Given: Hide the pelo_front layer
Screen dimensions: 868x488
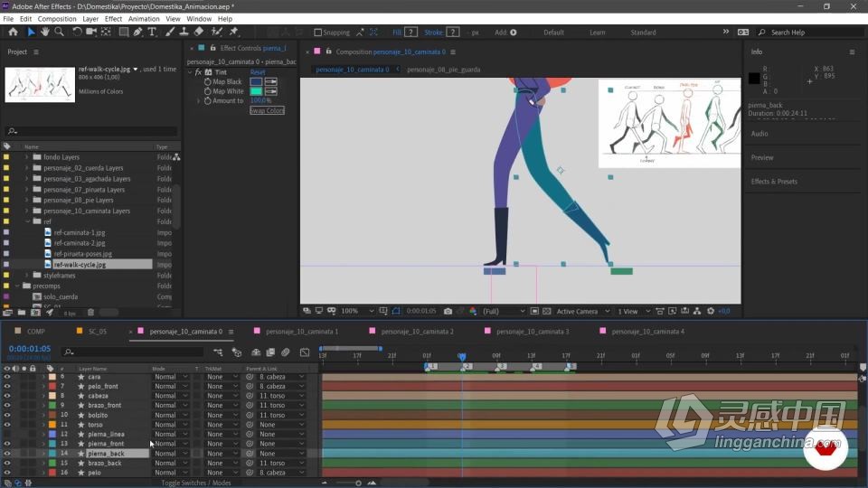Looking at the screenshot, I should [7, 386].
